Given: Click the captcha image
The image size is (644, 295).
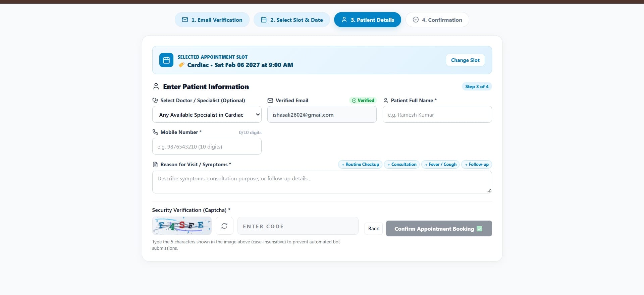Looking at the screenshot, I should click(x=182, y=226).
